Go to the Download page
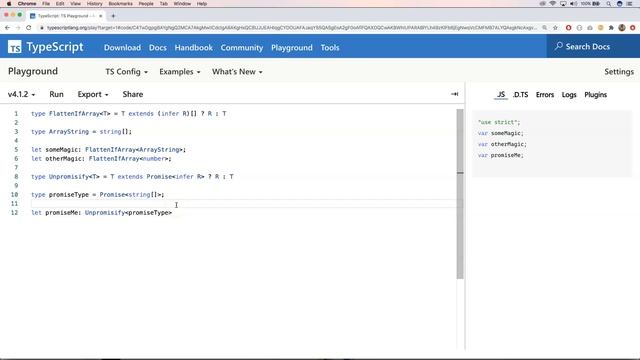Viewport: 640px width, 360px height. pos(122,47)
